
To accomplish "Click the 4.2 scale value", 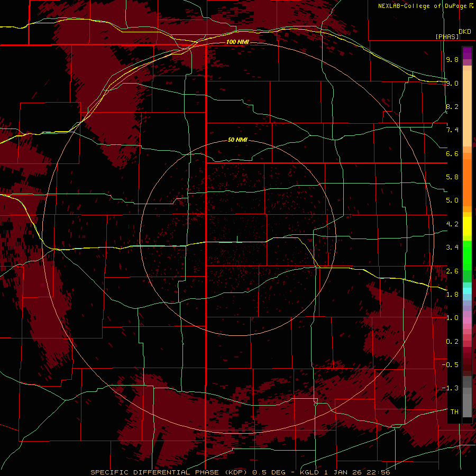I will (452, 224).
